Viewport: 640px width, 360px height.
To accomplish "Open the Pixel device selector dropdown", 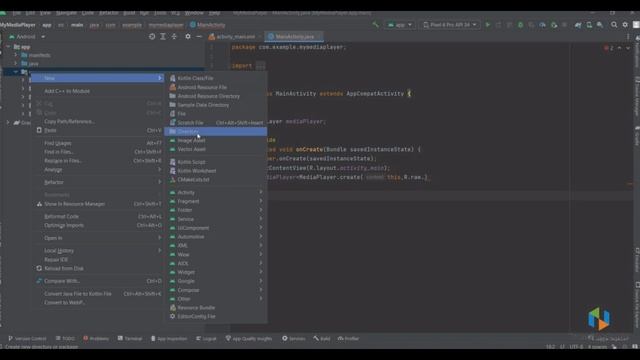I will click(x=449, y=25).
